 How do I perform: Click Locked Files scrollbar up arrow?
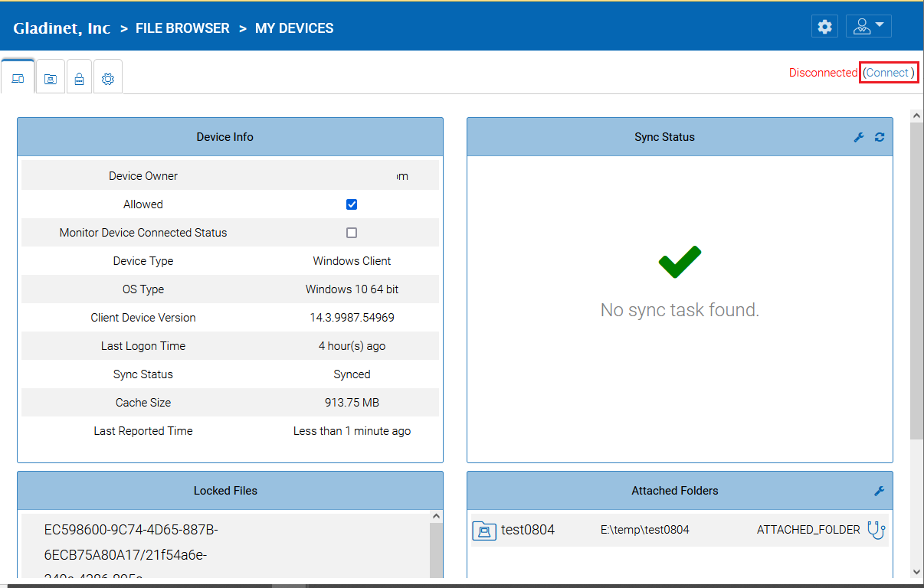click(x=436, y=517)
